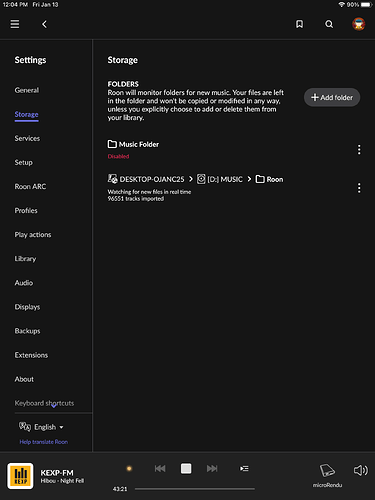The width and height of the screenshot is (375, 500).
Task: Open the play queue icon
Action: point(244,469)
